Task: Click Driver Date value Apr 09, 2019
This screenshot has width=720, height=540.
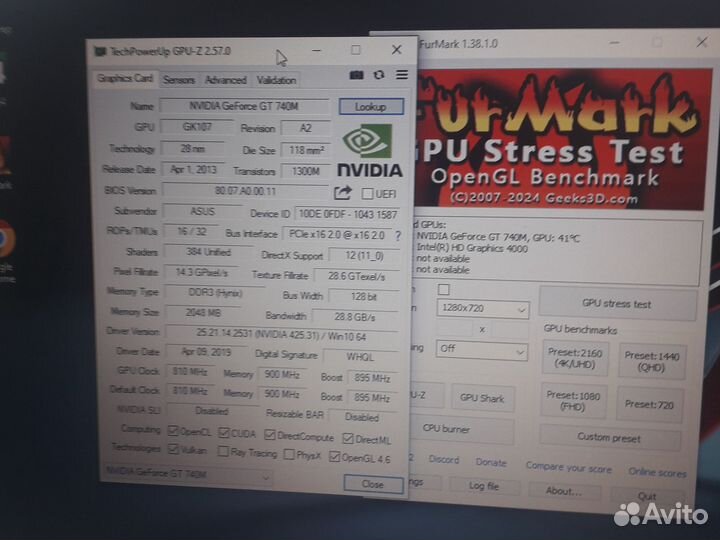Action: 206,352
